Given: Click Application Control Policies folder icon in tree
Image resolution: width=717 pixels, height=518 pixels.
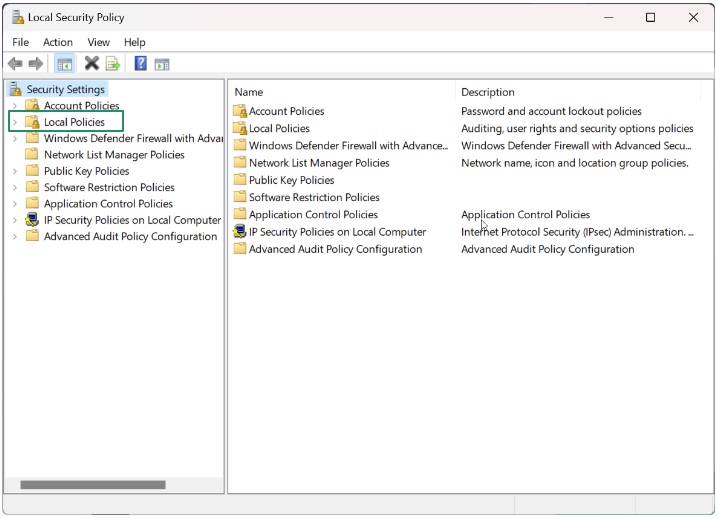Looking at the screenshot, I should coord(32,203).
